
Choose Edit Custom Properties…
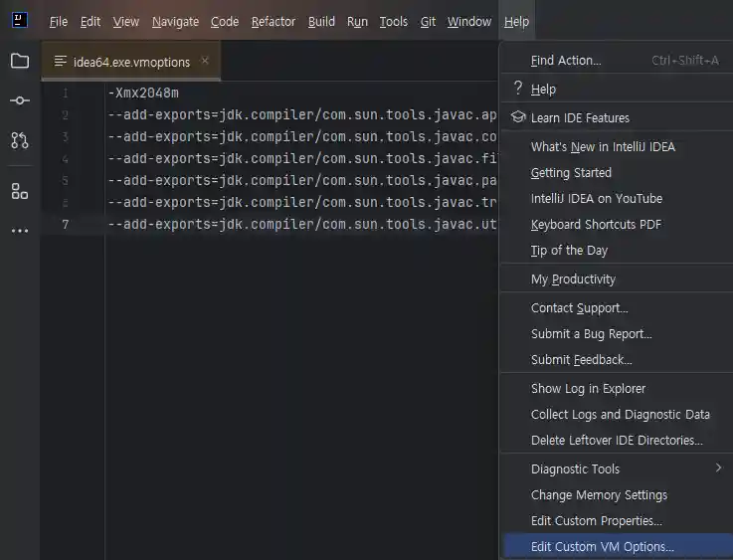click(617, 521)
